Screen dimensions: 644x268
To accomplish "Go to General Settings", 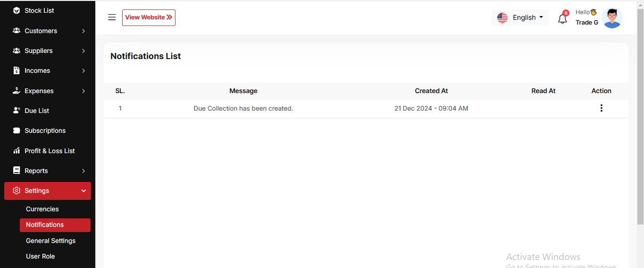I will (50, 241).
